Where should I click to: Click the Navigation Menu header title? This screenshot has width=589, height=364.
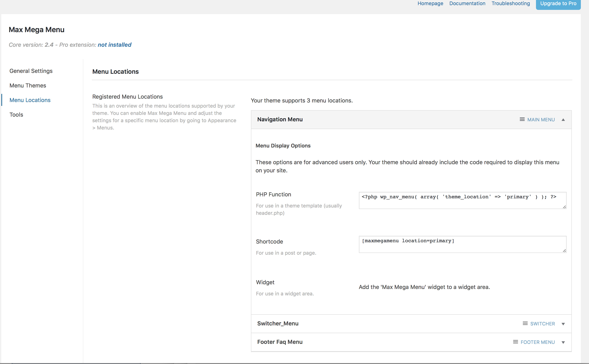280,119
